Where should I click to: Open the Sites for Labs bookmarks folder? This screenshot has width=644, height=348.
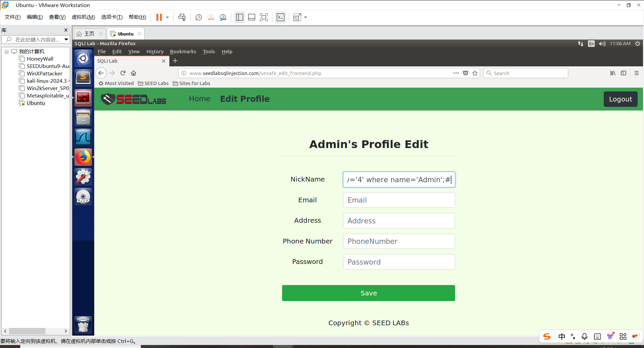pos(192,83)
